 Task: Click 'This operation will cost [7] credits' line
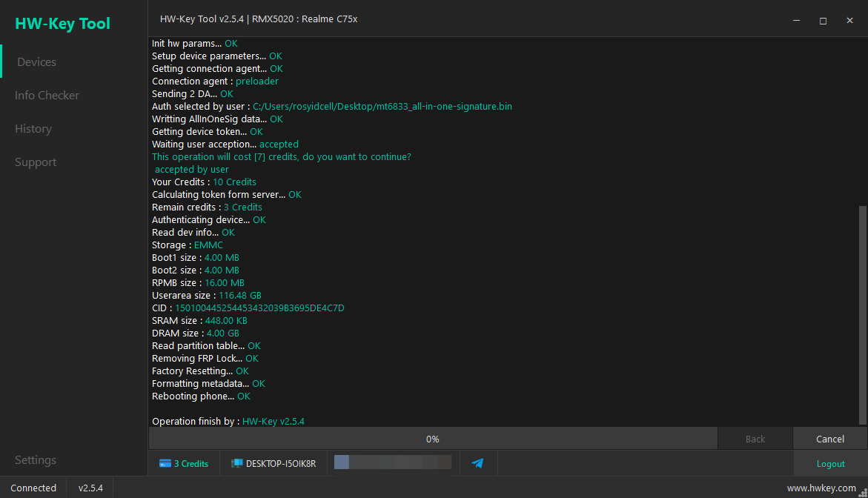click(x=282, y=157)
